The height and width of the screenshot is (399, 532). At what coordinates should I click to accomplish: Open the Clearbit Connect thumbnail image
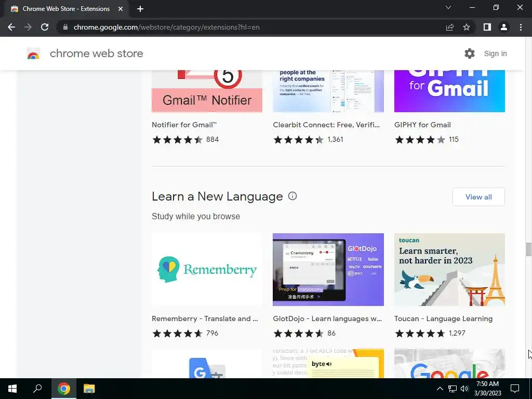pos(328,91)
